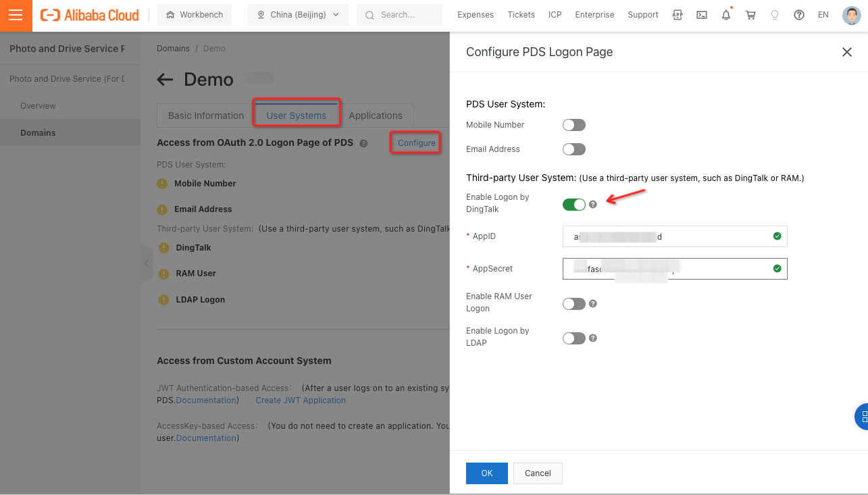
Task: Click help icon beside RAM User Logon toggle
Action: [x=593, y=304]
